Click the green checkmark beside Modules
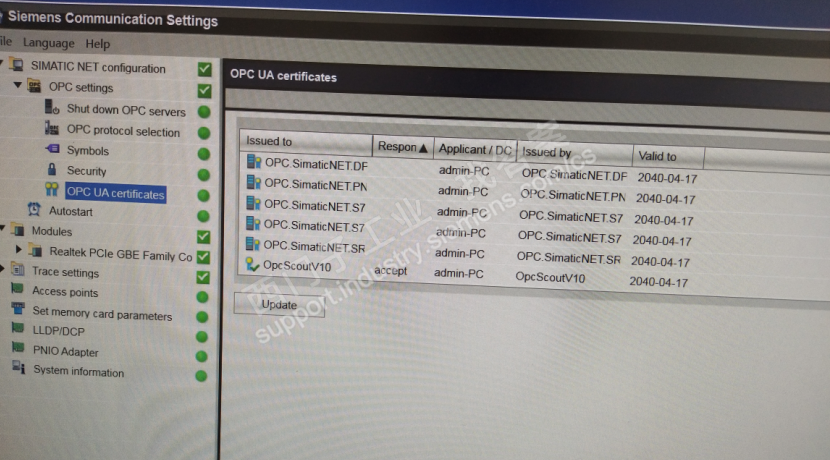Image resolution: width=830 pixels, height=460 pixels. 203,237
